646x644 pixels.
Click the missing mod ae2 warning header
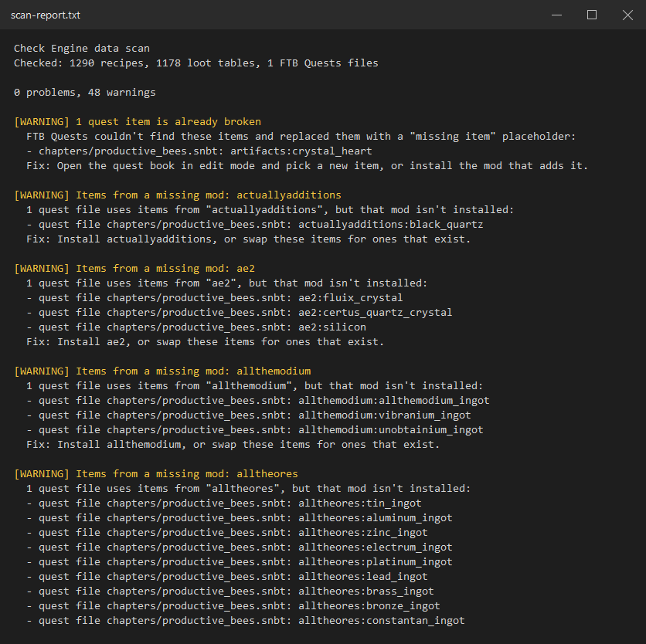coord(134,268)
